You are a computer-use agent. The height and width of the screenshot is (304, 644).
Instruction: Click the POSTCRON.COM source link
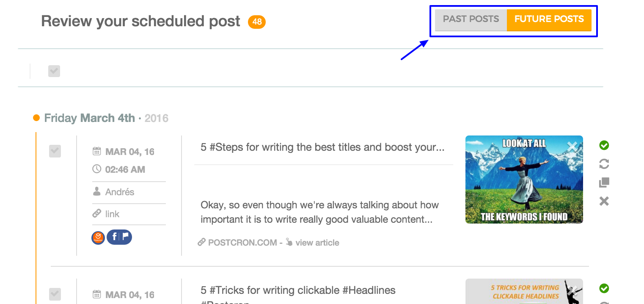[x=242, y=243]
